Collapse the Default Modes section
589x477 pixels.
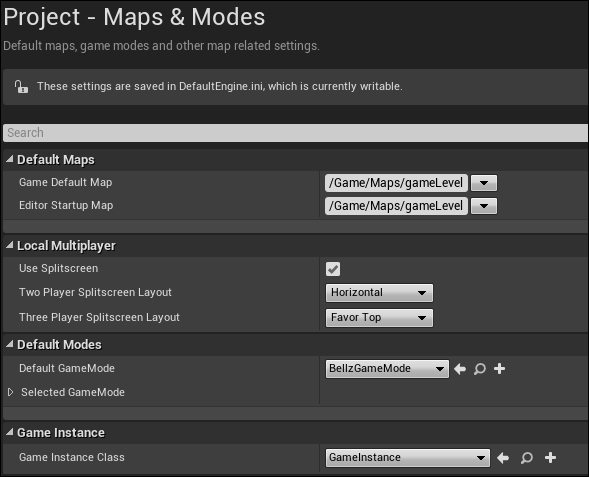pos(9,344)
